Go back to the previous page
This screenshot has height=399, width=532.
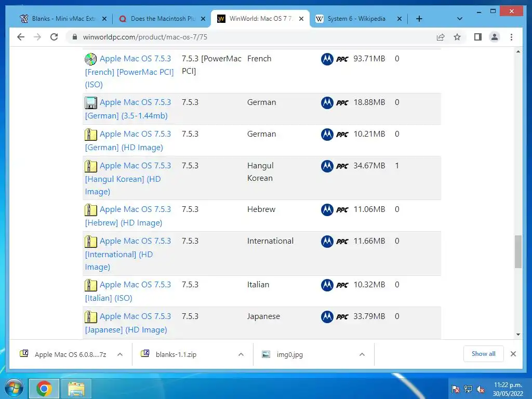click(21, 37)
